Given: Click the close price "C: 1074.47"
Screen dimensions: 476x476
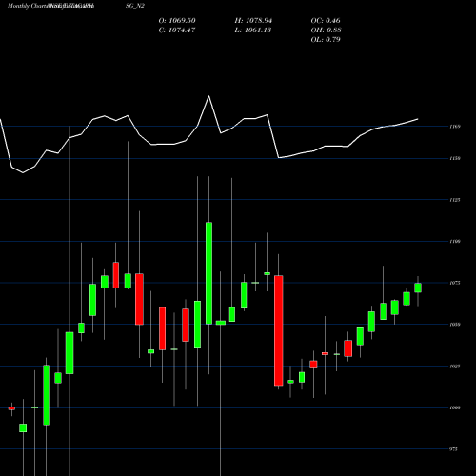Looking at the screenshot, I should 177,30.
